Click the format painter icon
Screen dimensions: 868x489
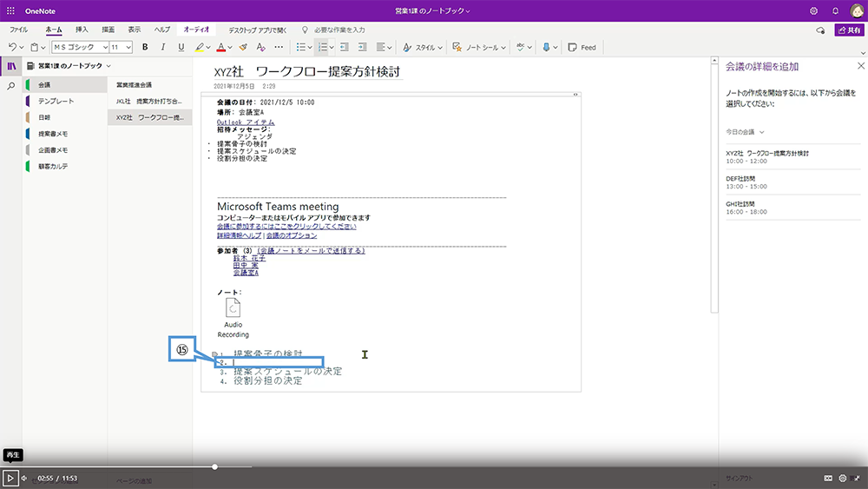click(243, 47)
